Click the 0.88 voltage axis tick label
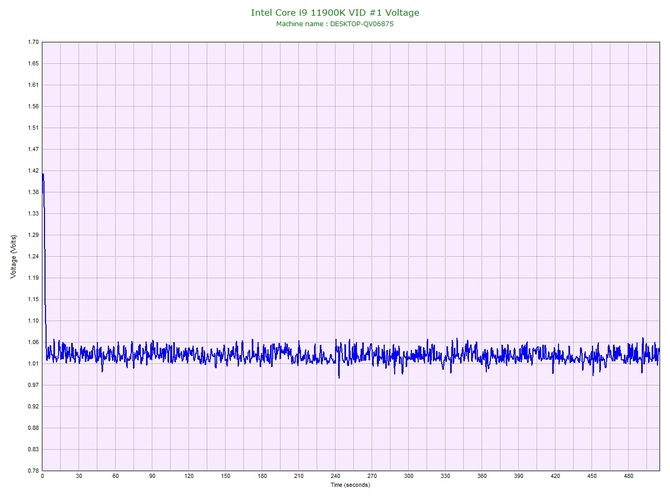Screen dimensions: 670x502 coord(33,428)
